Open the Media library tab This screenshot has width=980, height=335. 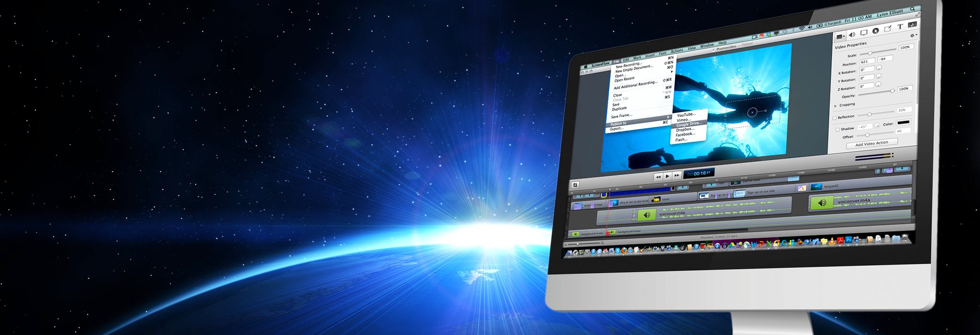click(x=913, y=25)
